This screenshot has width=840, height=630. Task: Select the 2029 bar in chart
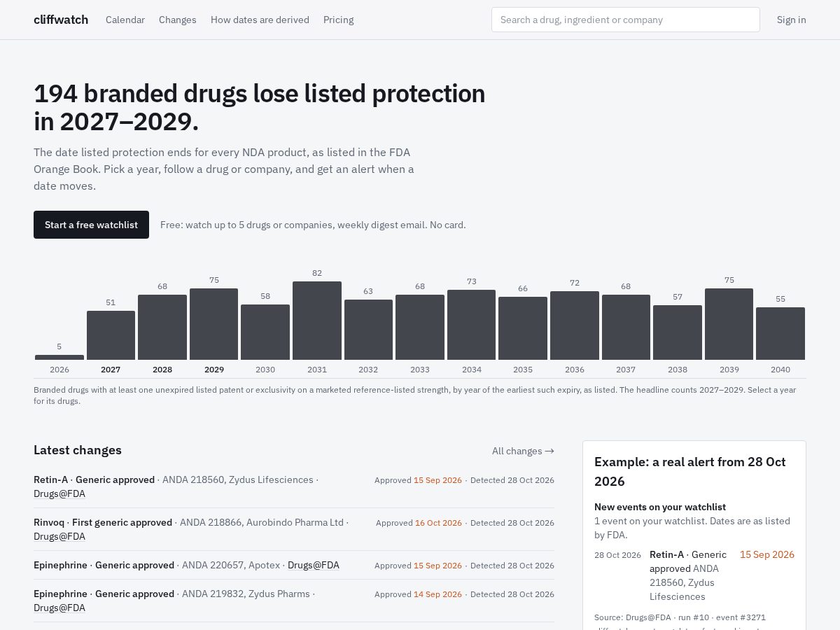tap(214, 324)
